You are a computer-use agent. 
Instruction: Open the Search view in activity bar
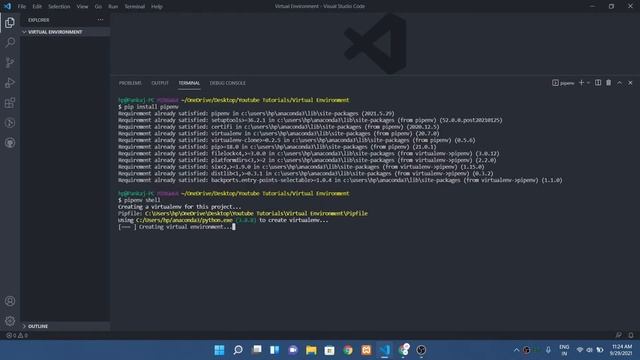coord(10,42)
